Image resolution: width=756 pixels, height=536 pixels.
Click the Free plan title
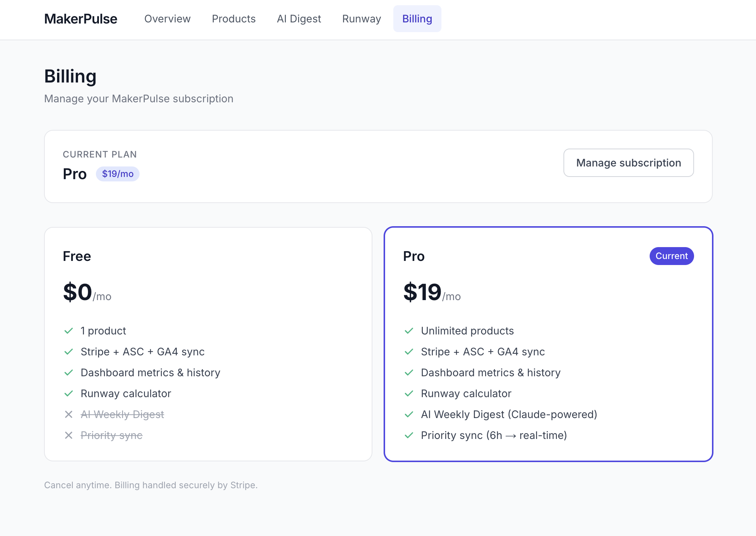(x=77, y=256)
